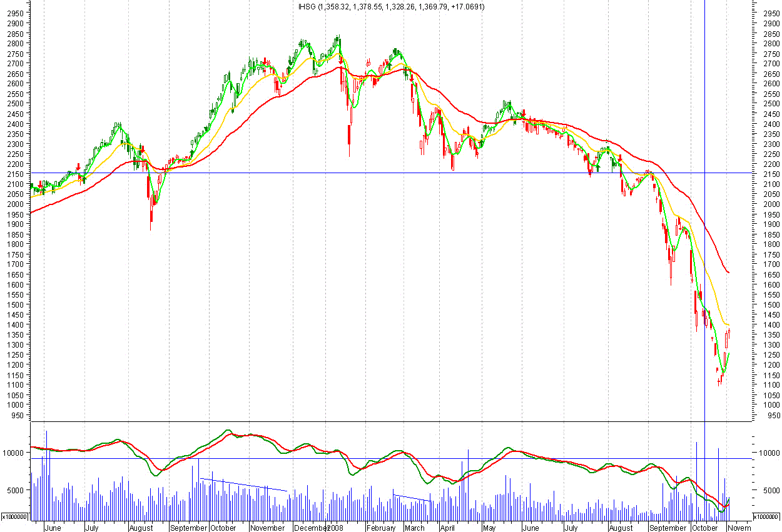Click the red sell arrow in early July

[78, 167]
